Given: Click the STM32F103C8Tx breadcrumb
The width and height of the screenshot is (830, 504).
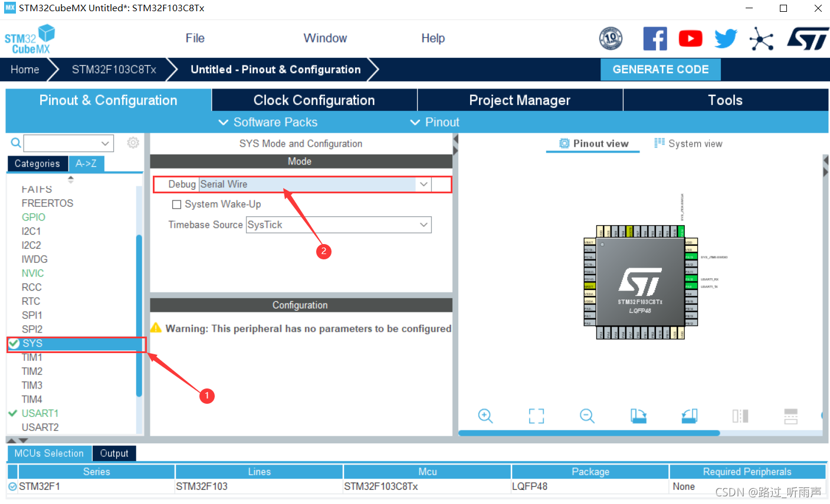Looking at the screenshot, I should tap(114, 70).
